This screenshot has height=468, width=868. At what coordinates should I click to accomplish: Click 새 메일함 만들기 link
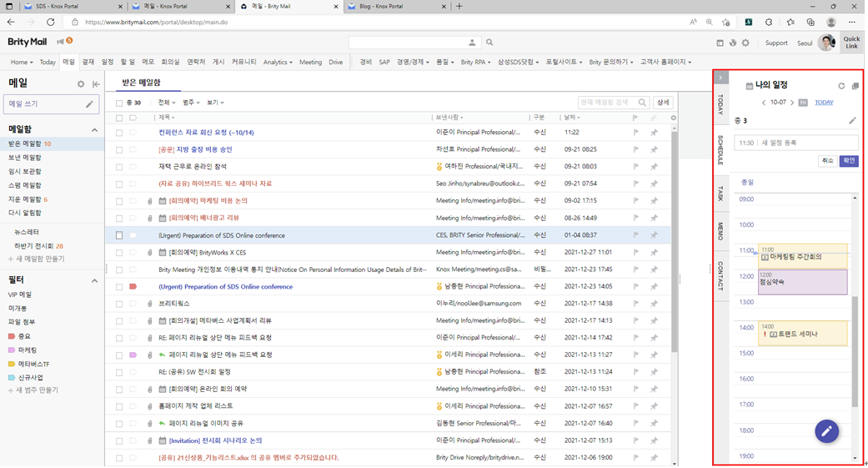tap(36, 259)
